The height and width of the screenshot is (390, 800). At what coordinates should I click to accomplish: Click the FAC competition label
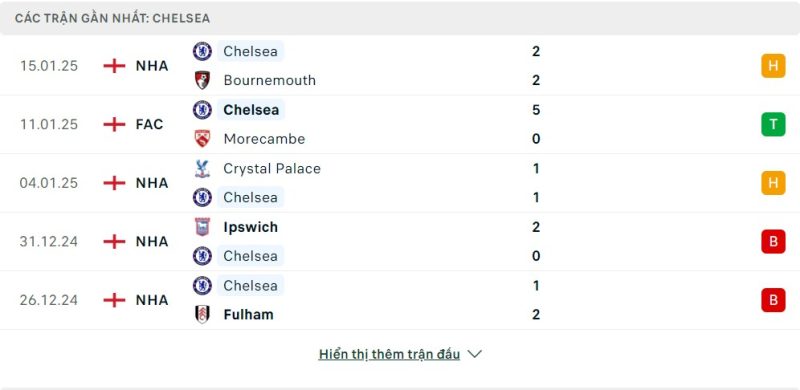pos(149,124)
